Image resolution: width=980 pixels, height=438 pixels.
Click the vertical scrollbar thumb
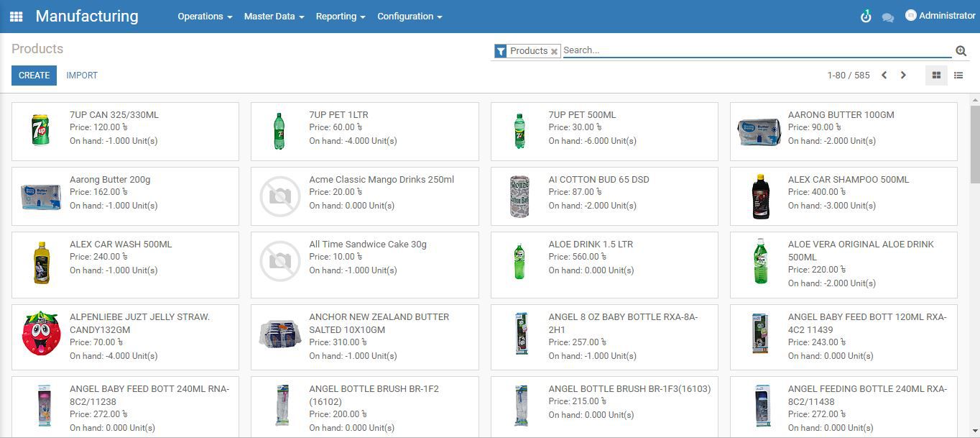[974, 144]
